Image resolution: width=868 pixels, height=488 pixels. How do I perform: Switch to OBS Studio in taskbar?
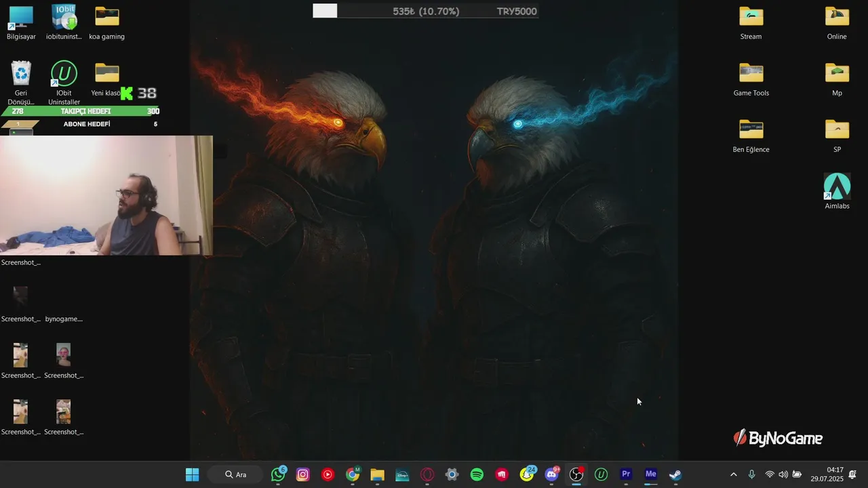pos(576,474)
